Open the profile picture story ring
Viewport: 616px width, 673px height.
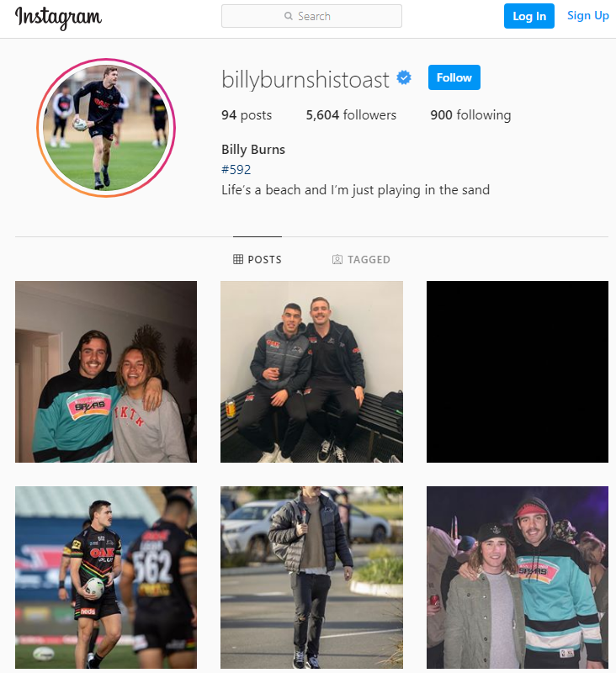pos(106,128)
